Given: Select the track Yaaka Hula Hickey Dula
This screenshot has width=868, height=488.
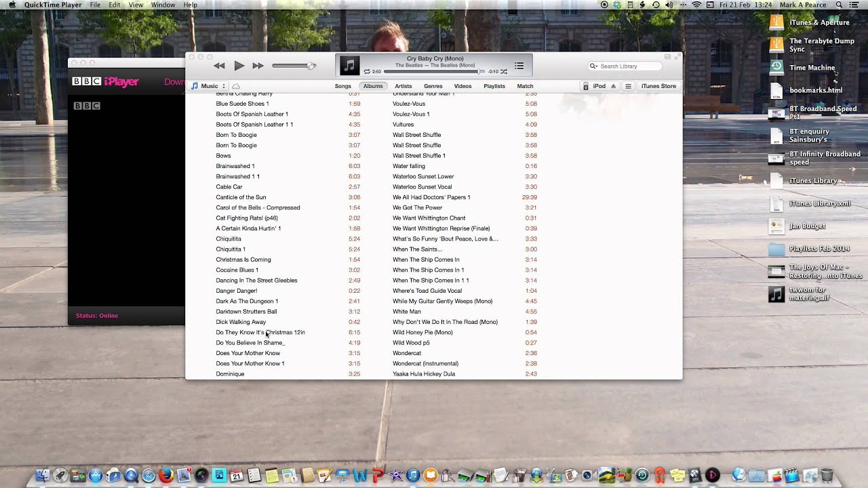Looking at the screenshot, I should click(x=424, y=374).
